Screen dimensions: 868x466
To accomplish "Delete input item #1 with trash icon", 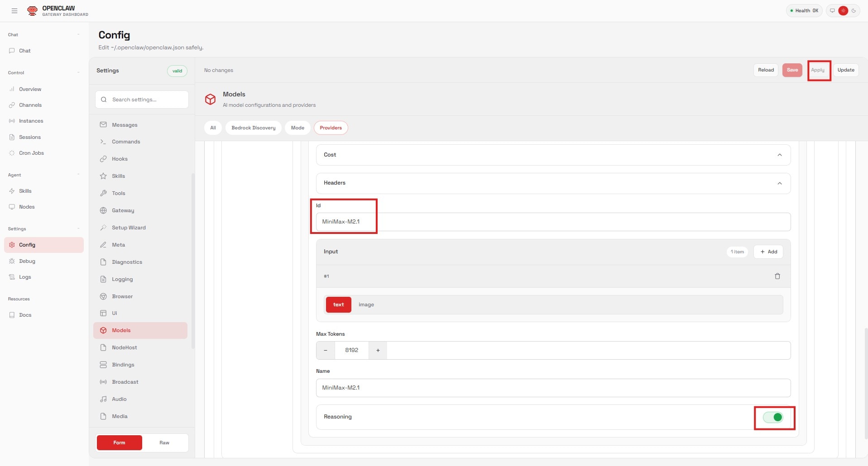I will [x=777, y=276].
